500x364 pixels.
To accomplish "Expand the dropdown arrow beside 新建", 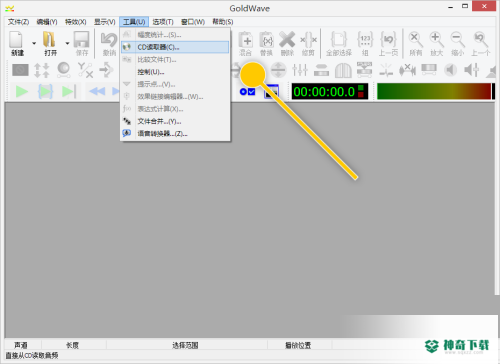I will coord(34,43).
